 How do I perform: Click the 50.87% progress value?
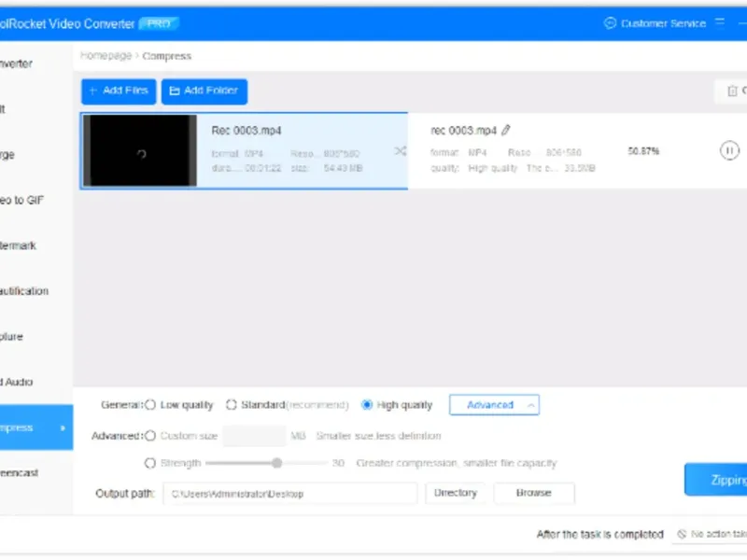click(x=643, y=151)
